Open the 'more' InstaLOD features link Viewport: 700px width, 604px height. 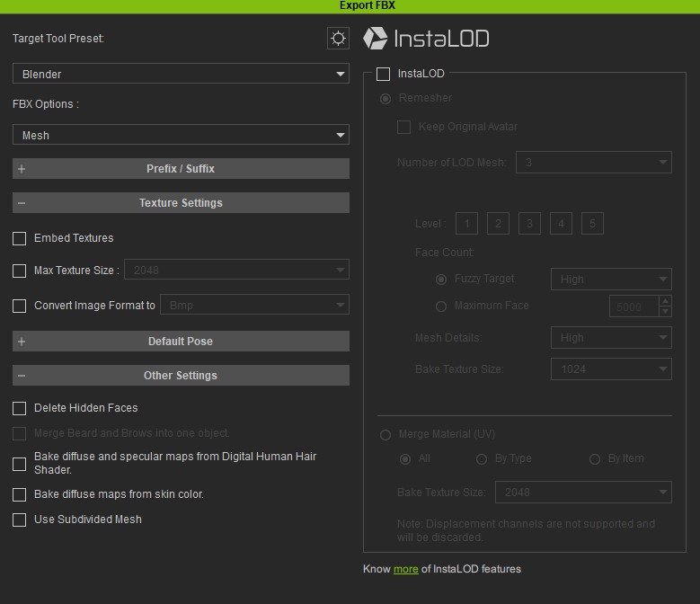[x=405, y=569]
